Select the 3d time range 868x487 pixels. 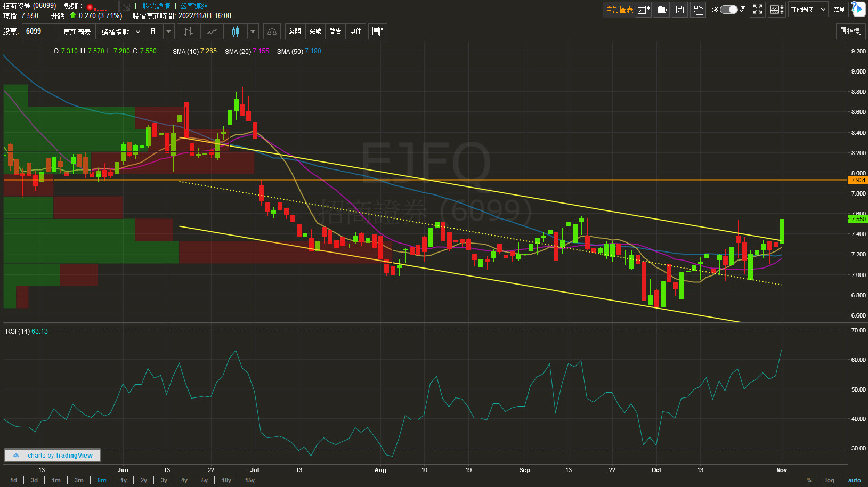34,480
